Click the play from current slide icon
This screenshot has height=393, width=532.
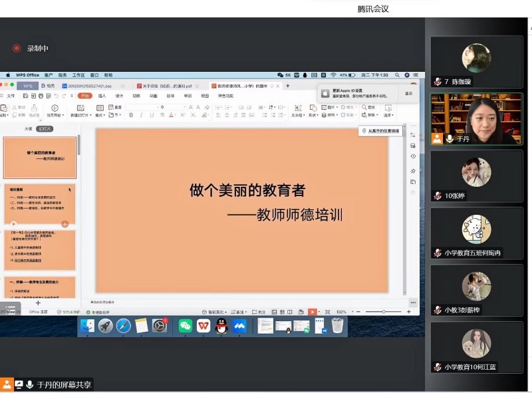tap(55, 108)
